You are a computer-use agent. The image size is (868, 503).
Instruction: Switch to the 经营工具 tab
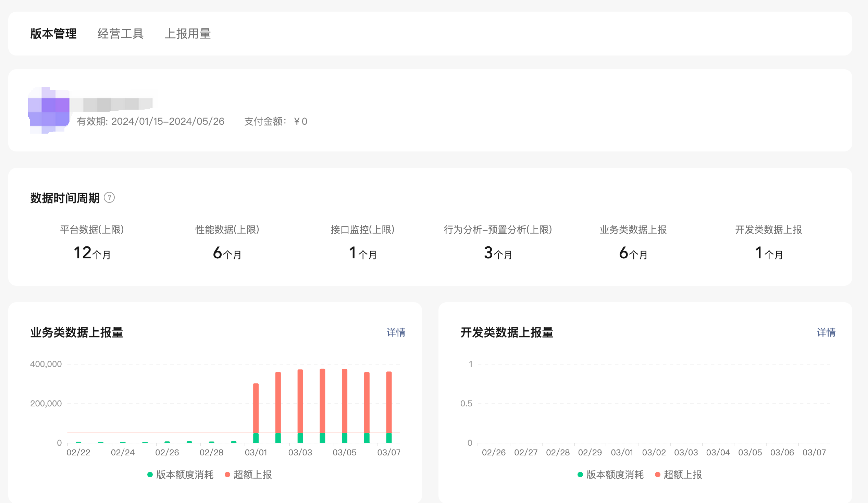120,34
